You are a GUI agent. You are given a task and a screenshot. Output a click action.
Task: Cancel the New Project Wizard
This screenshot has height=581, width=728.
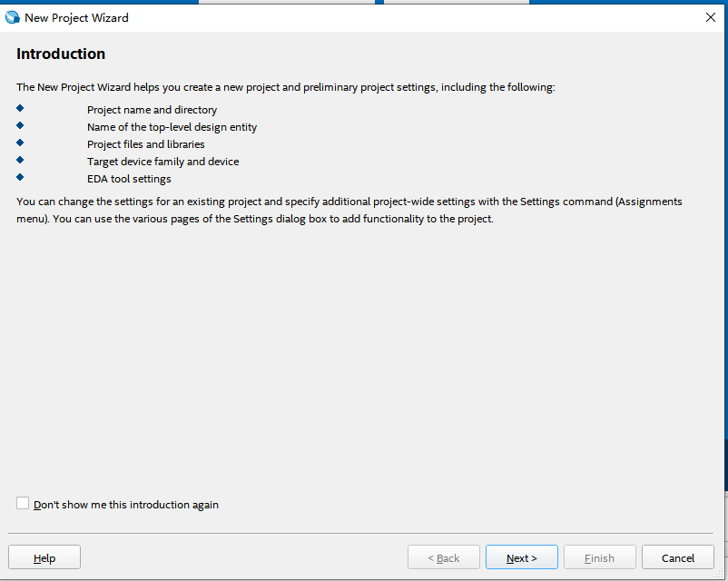tap(677, 557)
